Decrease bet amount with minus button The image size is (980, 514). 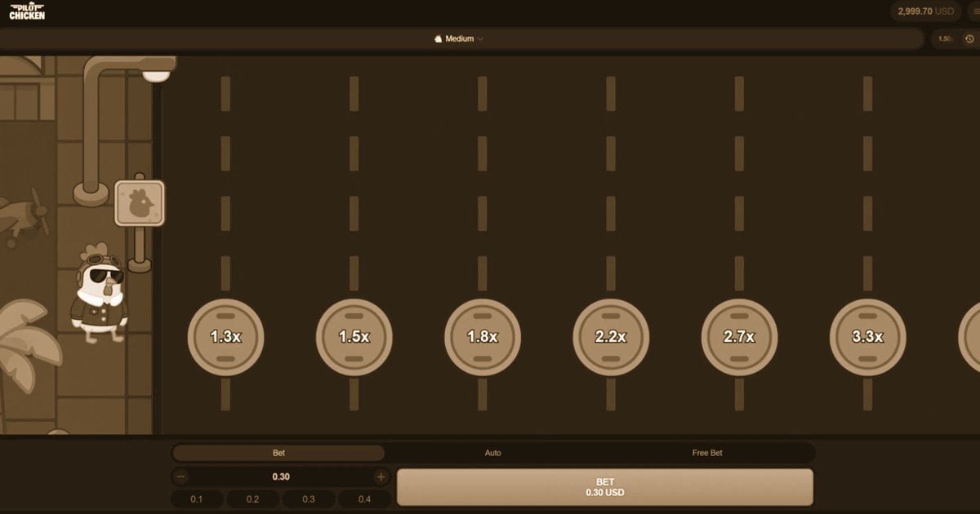click(x=181, y=476)
